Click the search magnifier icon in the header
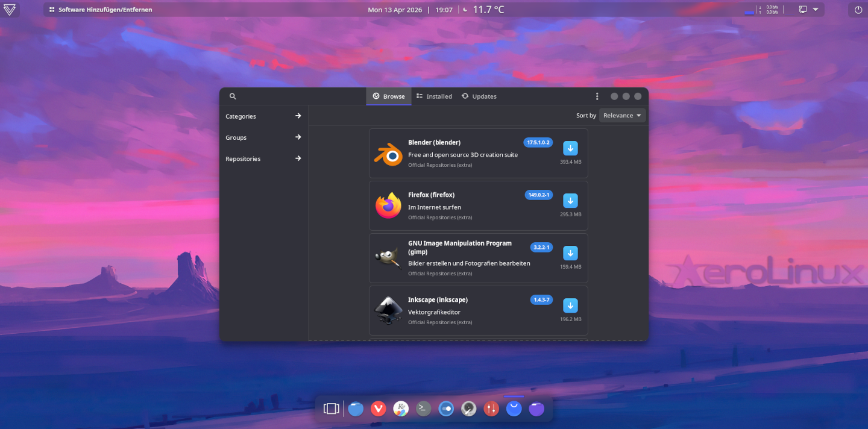 click(x=233, y=96)
